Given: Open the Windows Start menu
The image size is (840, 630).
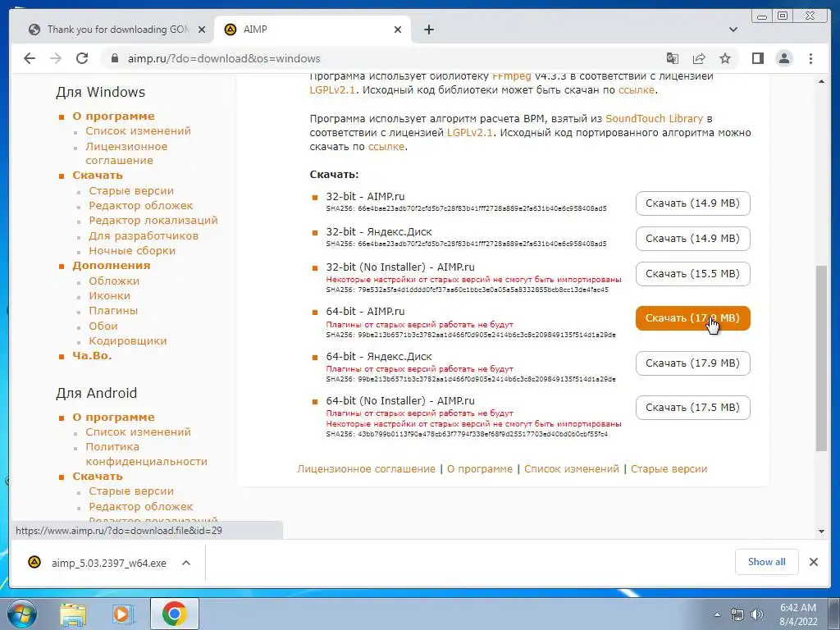Looking at the screenshot, I should (21, 614).
